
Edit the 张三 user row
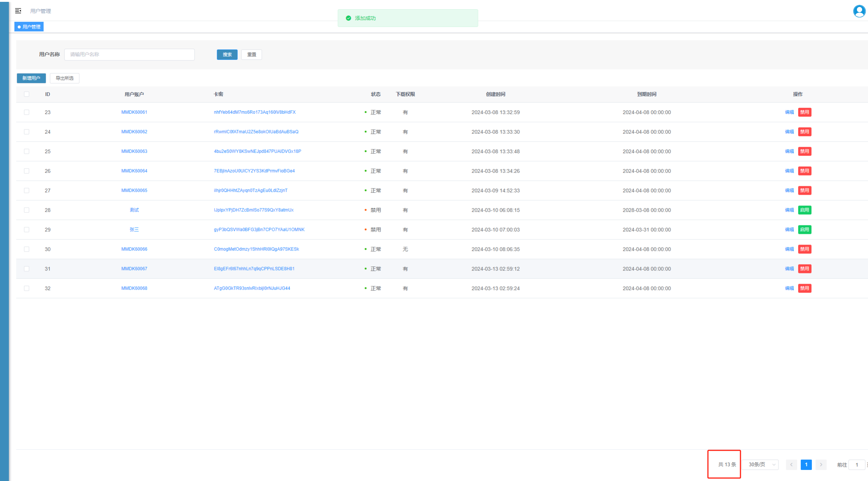click(789, 230)
